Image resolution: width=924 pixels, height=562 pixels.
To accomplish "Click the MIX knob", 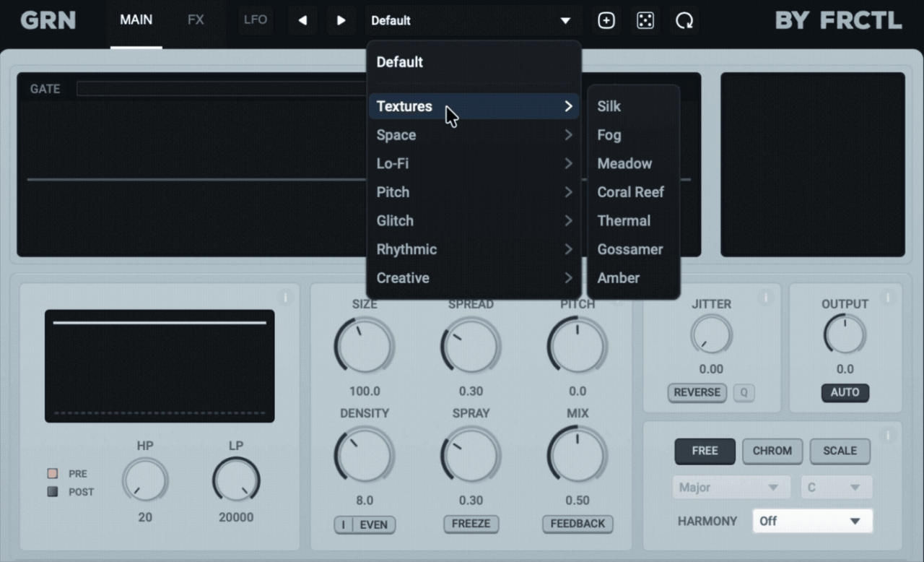I will [577, 456].
